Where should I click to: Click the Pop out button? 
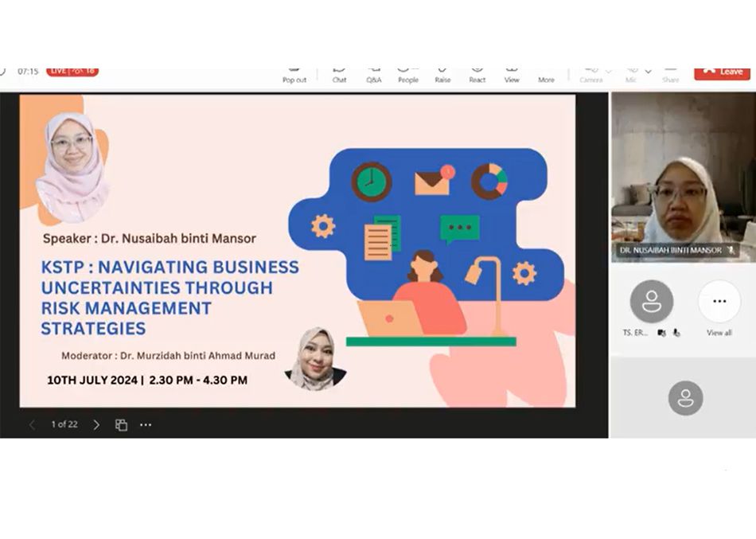click(294, 74)
